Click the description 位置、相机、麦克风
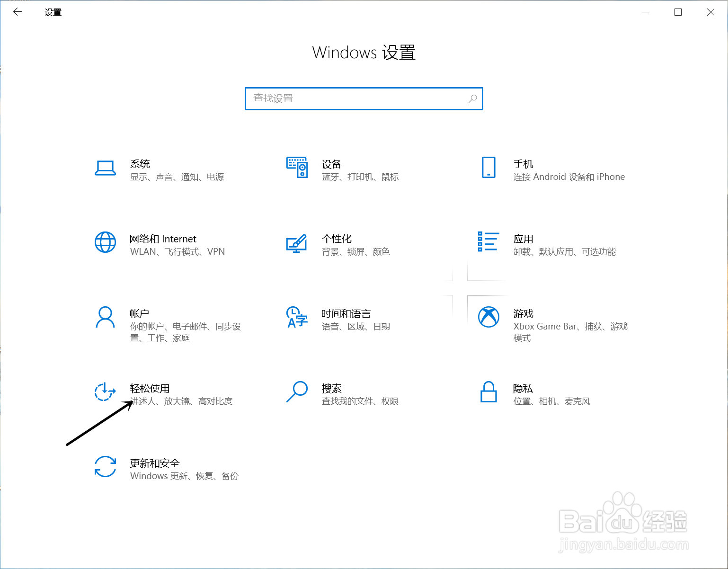Viewport: 728px width, 569px height. point(552,401)
